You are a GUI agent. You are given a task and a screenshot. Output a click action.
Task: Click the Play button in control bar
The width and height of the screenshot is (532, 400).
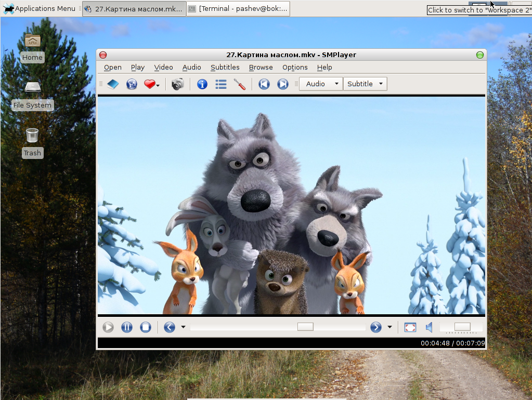108,327
